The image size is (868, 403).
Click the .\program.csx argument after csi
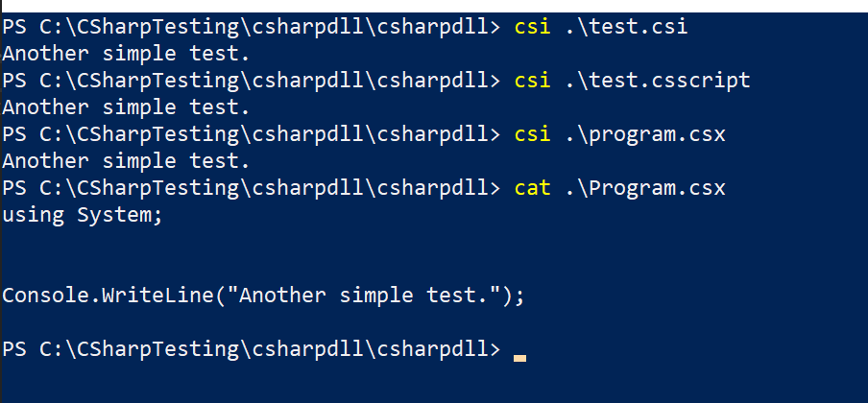click(x=644, y=134)
